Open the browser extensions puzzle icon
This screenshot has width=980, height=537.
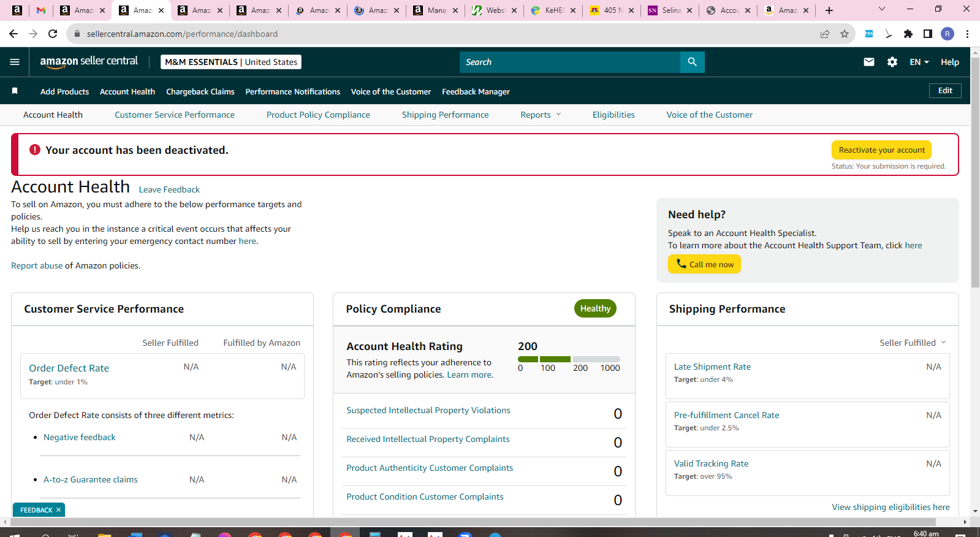908,34
